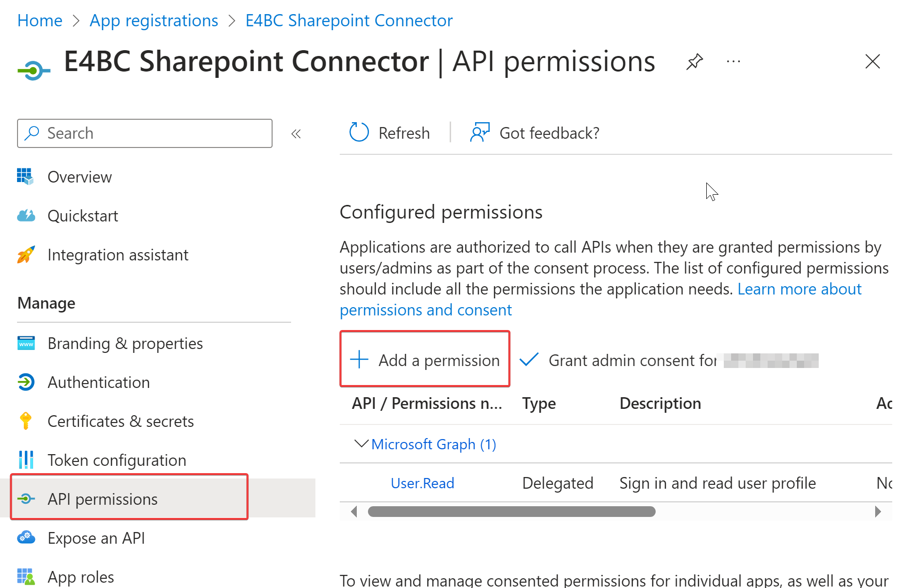Click the Refresh icon in toolbar
Image resolution: width=900 pixels, height=588 pixels.
tap(359, 132)
